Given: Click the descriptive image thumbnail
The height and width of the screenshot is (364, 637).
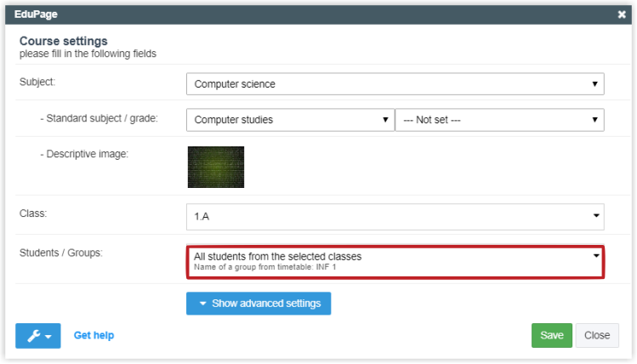Looking at the screenshot, I should pyautogui.click(x=216, y=167).
